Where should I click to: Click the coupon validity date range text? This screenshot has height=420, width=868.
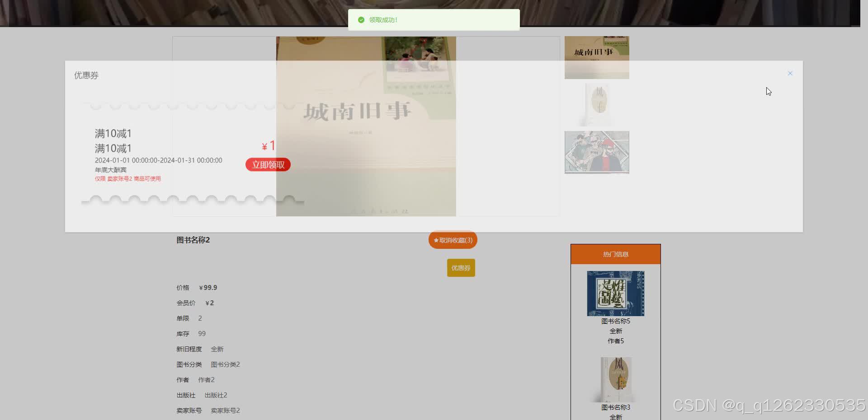click(x=158, y=160)
